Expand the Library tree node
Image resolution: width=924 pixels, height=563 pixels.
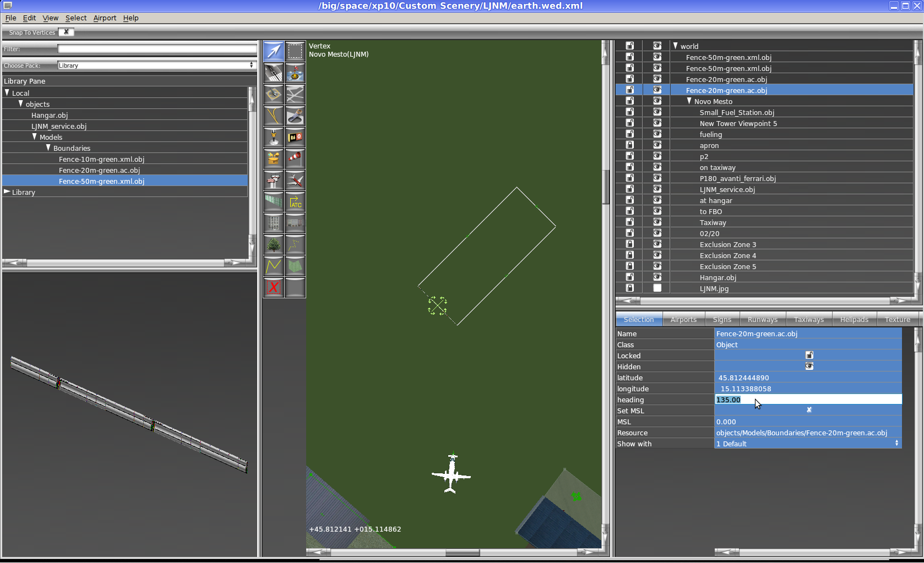point(7,192)
